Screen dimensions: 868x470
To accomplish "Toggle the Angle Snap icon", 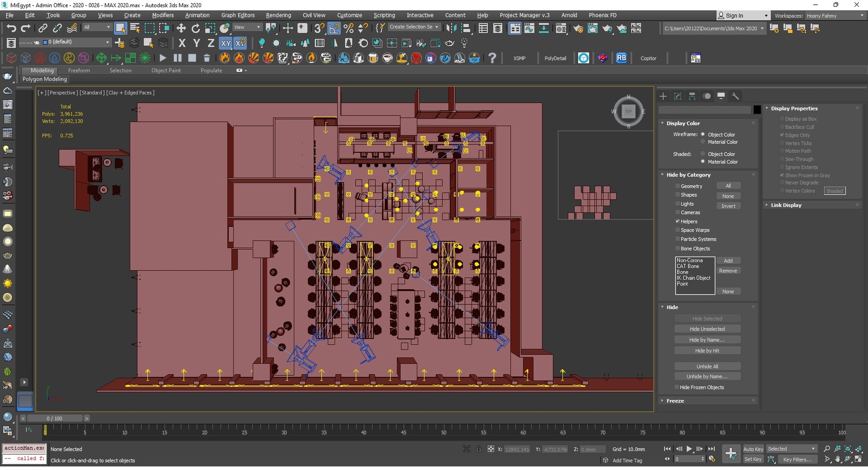I will pos(334,28).
